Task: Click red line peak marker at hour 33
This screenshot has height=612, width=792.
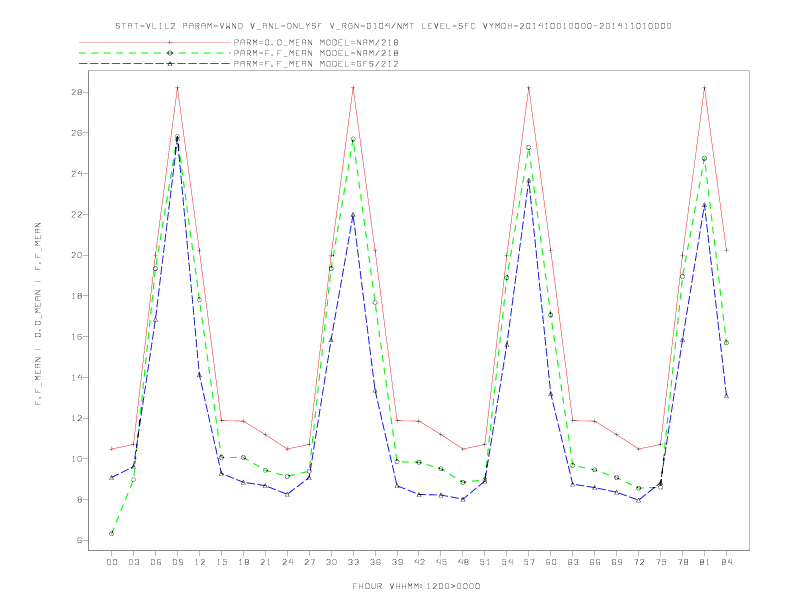Action: point(353,88)
